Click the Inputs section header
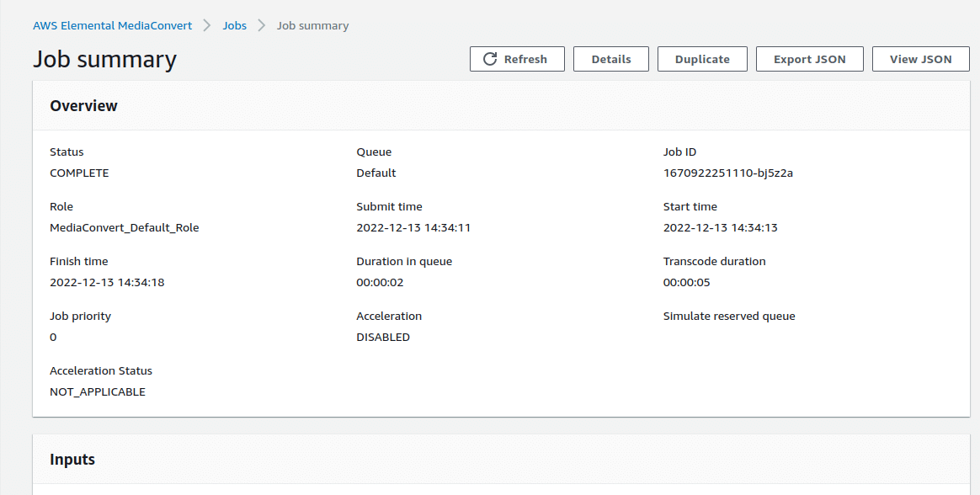The image size is (980, 495). tap(72, 460)
